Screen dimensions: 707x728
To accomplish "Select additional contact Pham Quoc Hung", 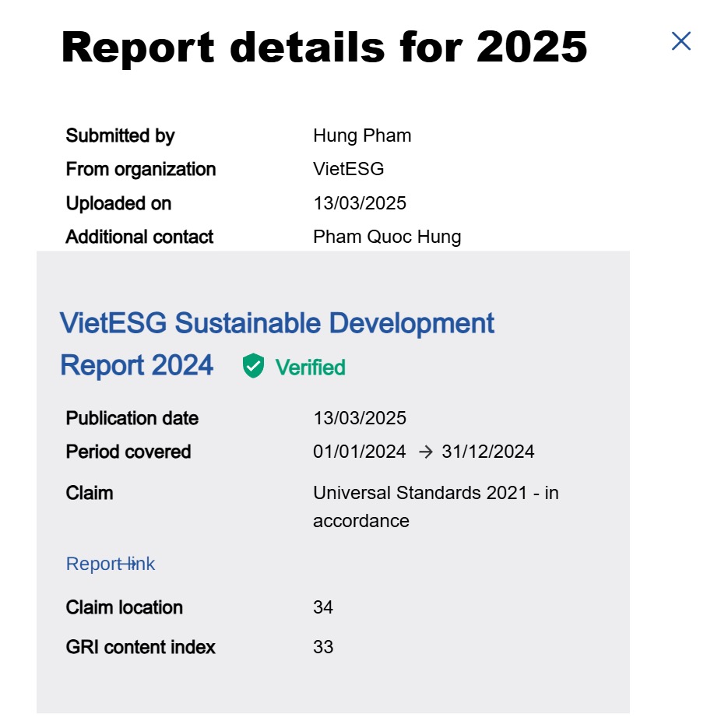I will pos(387,237).
